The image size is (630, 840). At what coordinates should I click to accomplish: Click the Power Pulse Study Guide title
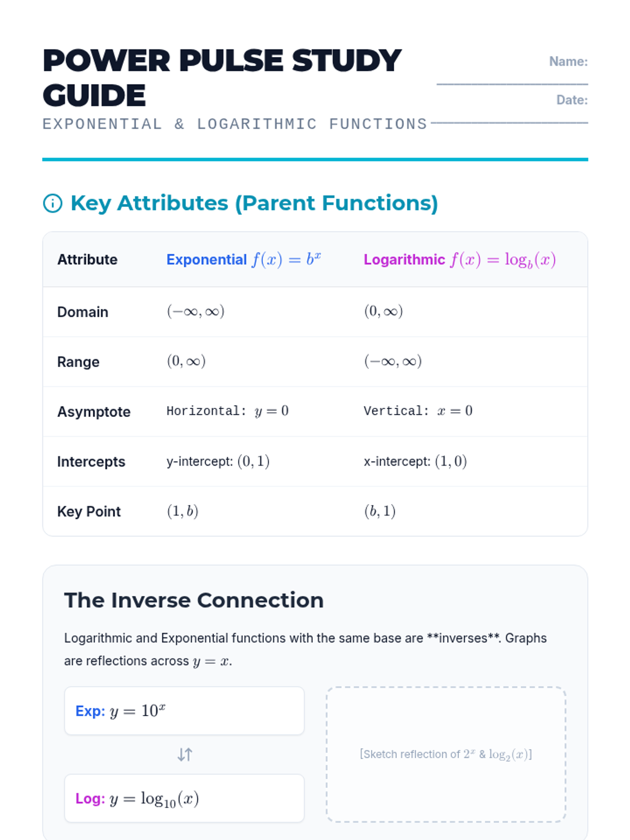[222, 78]
